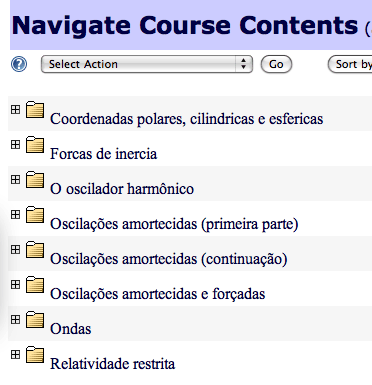This screenshot has height=385, width=372.
Task: Click folder icon for Oscilações amortecidas (continuação)
Action: [x=35, y=250]
